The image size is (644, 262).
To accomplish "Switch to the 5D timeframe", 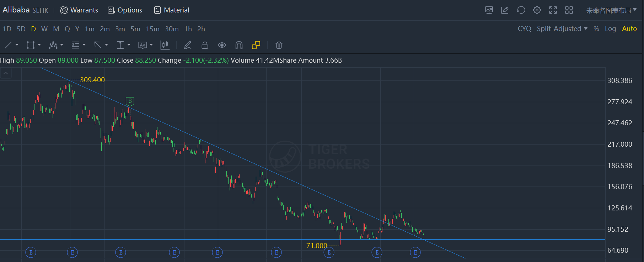I will (21, 29).
